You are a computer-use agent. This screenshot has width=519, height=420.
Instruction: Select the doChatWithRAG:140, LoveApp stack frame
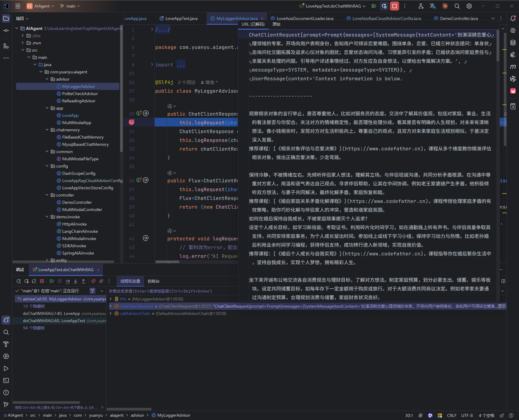(51, 313)
